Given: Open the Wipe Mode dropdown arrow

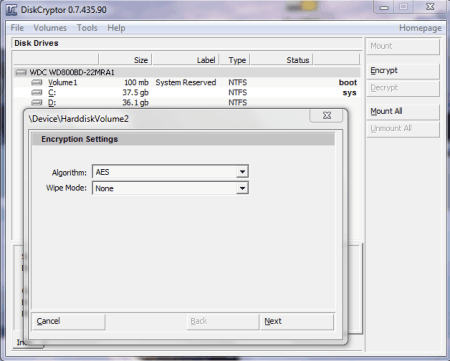Looking at the screenshot, I should 242,188.
